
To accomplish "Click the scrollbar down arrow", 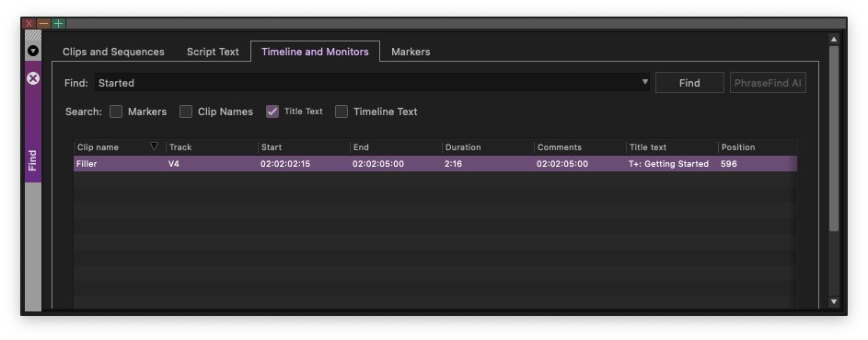I will [834, 302].
